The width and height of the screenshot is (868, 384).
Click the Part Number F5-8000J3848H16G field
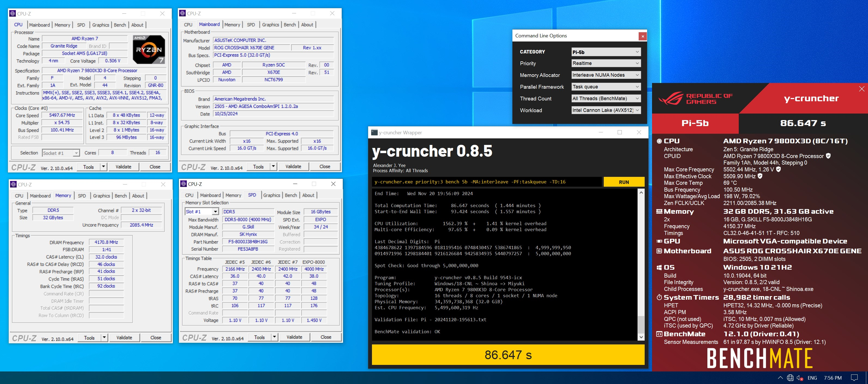[x=248, y=242]
